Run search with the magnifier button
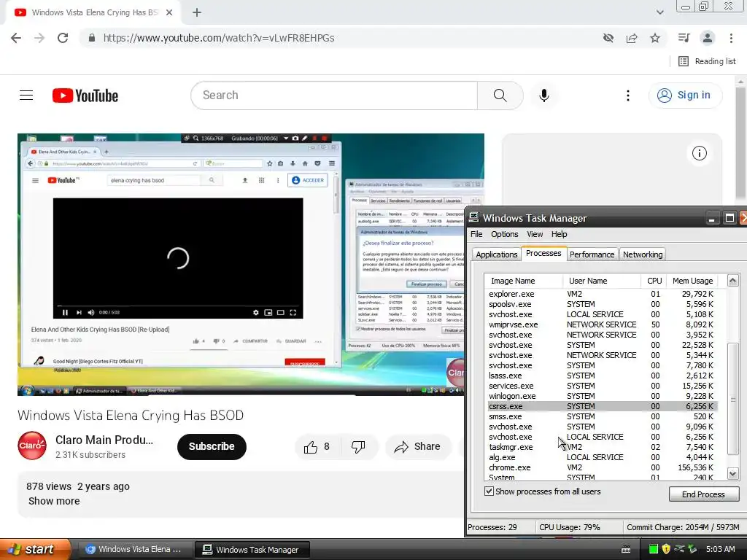The image size is (747, 560). pyautogui.click(x=500, y=96)
